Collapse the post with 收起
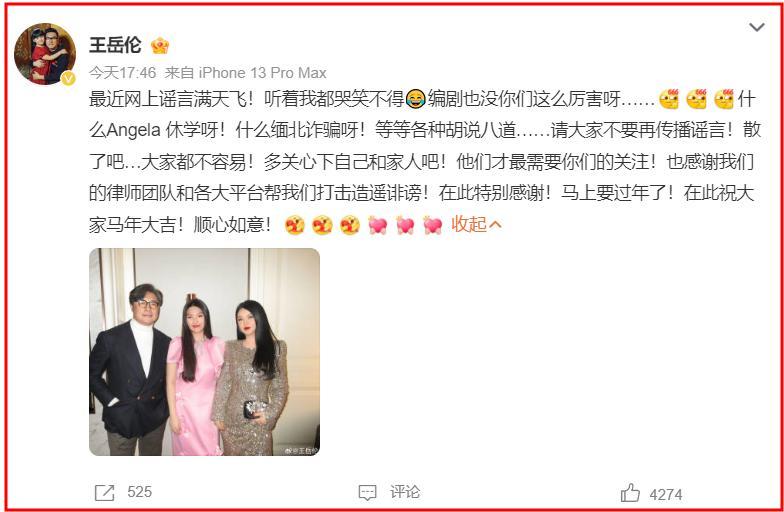This screenshot has width=784, height=512. tap(469, 224)
